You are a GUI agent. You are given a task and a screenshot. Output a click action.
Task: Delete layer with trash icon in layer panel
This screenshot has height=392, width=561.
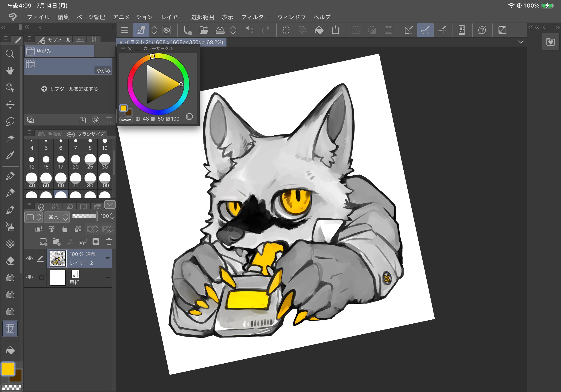[x=109, y=242]
